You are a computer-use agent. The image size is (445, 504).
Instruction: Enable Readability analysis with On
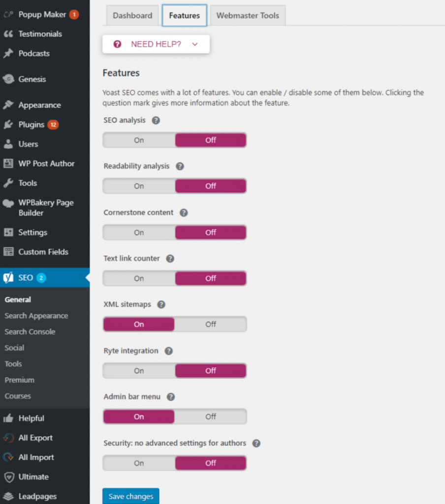point(139,186)
